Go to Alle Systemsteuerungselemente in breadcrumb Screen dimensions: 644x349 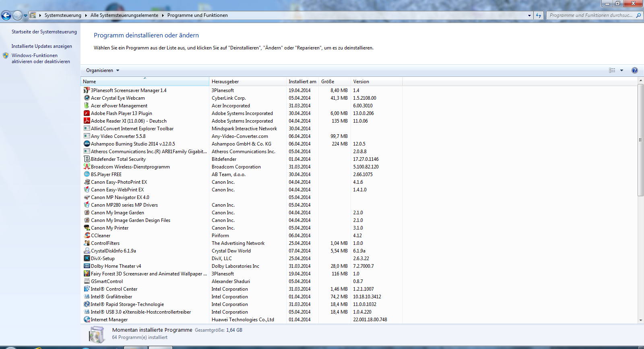(x=124, y=15)
